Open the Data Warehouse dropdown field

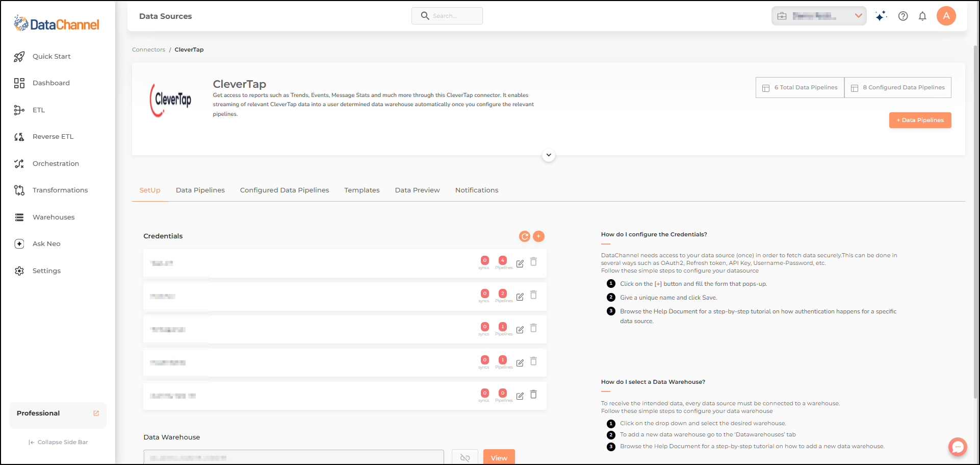(x=294, y=457)
